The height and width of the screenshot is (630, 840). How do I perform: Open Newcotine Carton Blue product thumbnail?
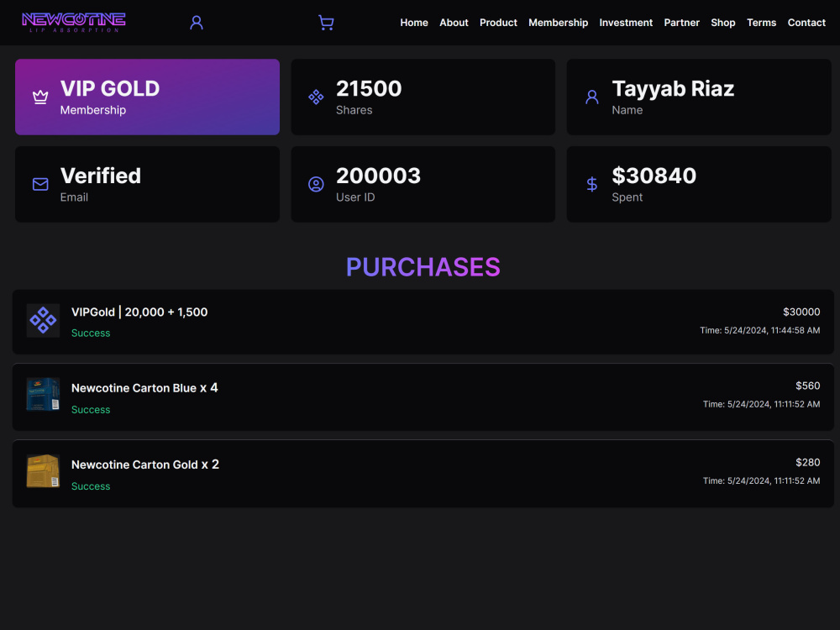(43, 394)
